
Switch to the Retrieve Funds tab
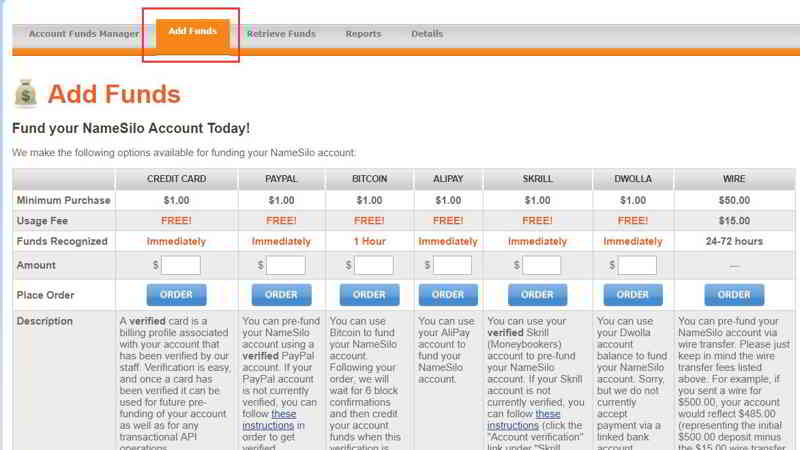[x=281, y=34]
